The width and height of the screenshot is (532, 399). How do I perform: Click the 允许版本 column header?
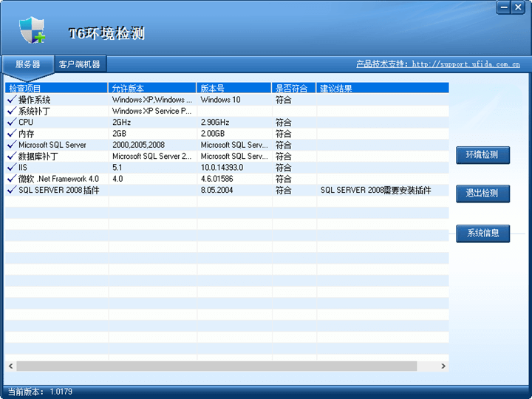coord(152,88)
